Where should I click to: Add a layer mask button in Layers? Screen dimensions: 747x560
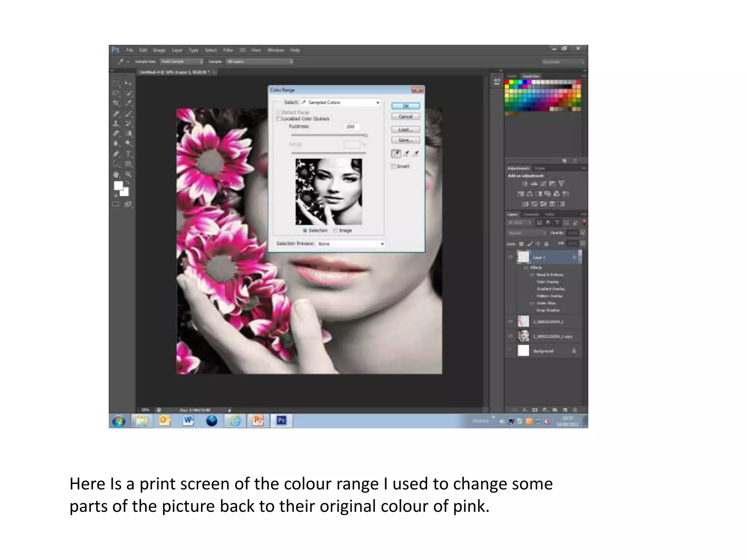pyautogui.click(x=535, y=410)
